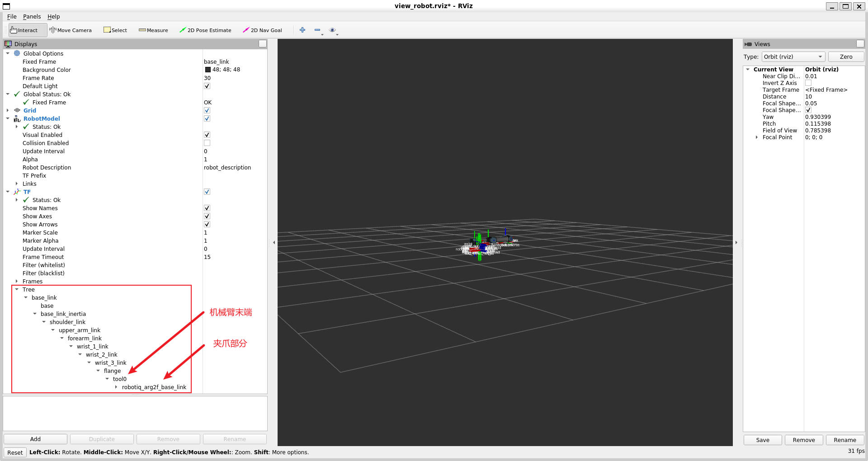Collapse the RobotModel display properties
Image resolution: width=868 pixels, height=461 pixels.
click(8, 118)
